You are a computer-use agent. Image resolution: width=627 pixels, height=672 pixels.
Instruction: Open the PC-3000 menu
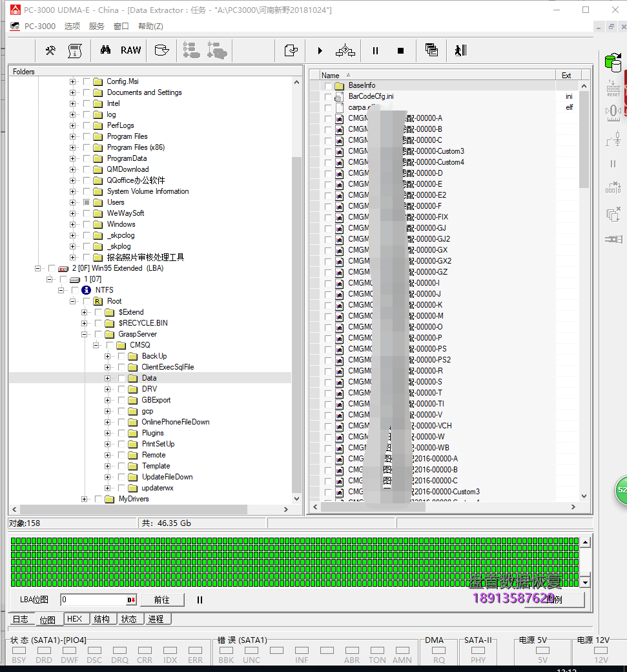click(40, 26)
